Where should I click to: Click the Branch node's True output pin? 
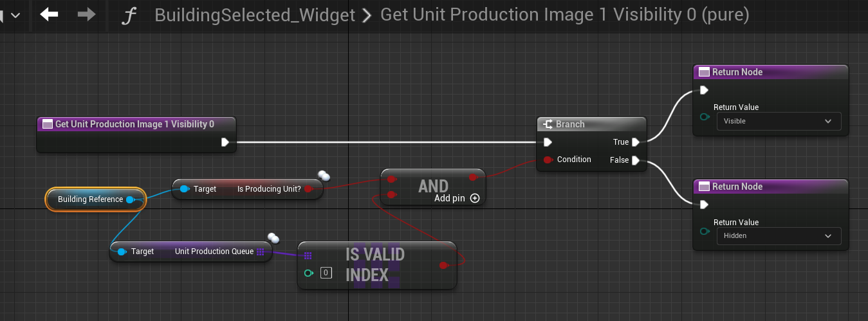point(635,142)
